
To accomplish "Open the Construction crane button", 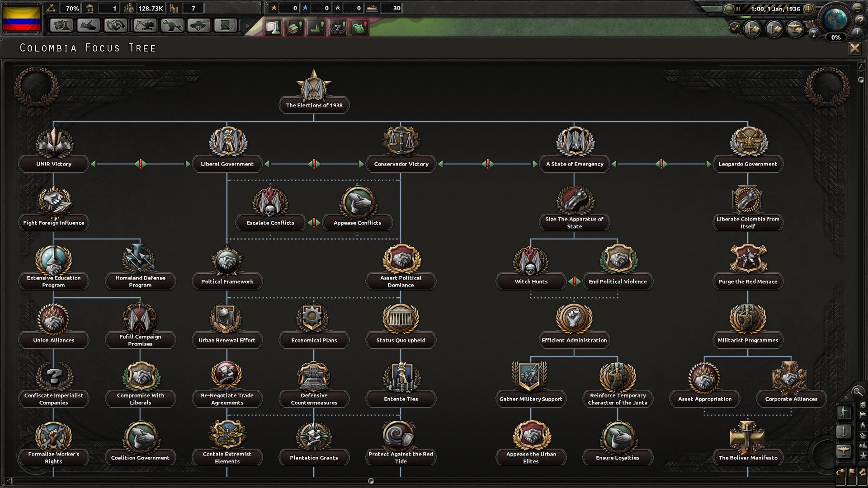I will pyautogui.click(x=145, y=26).
